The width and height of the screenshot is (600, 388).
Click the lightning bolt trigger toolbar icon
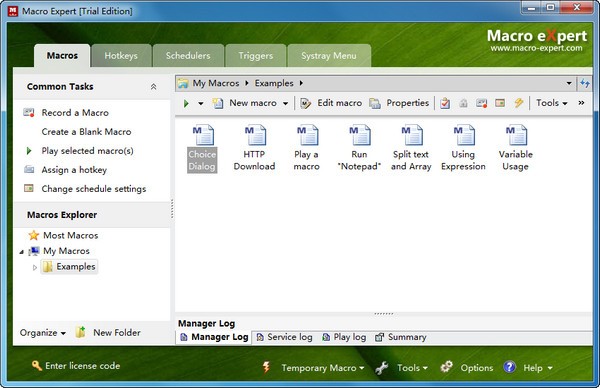pyautogui.click(x=518, y=103)
